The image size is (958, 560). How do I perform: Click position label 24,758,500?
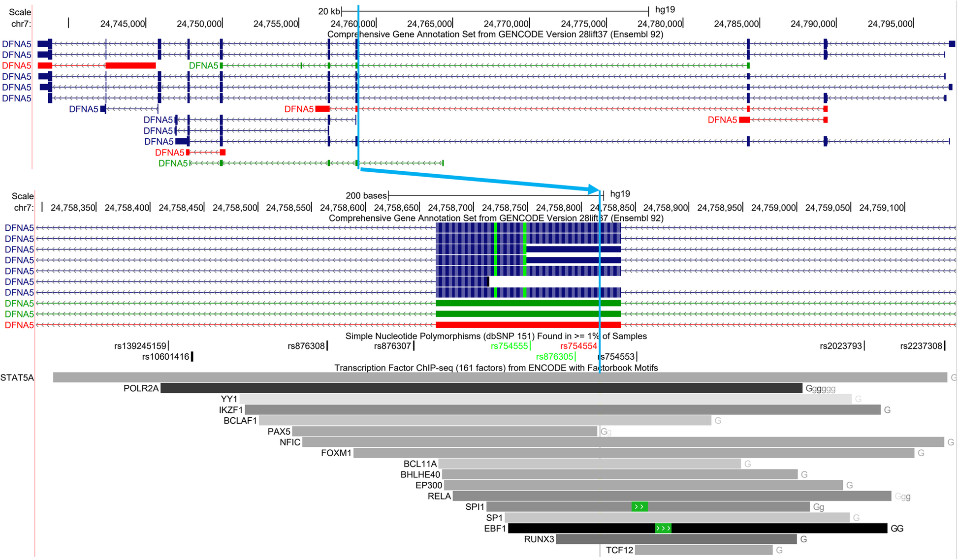[x=235, y=208]
